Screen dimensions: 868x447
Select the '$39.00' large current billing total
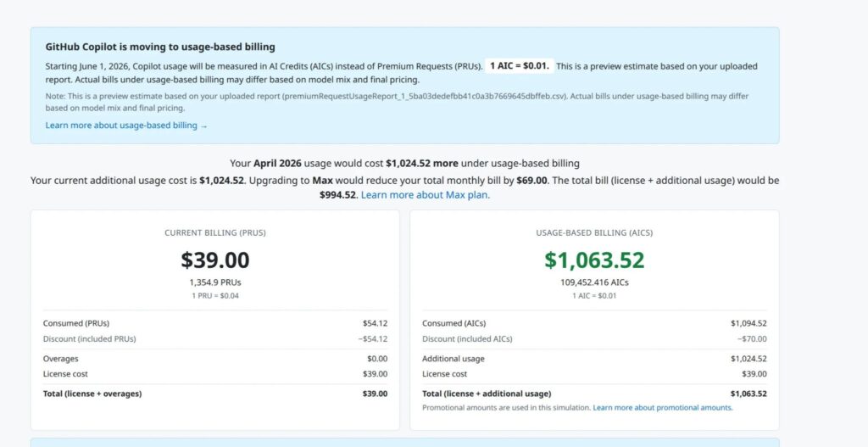214,260
